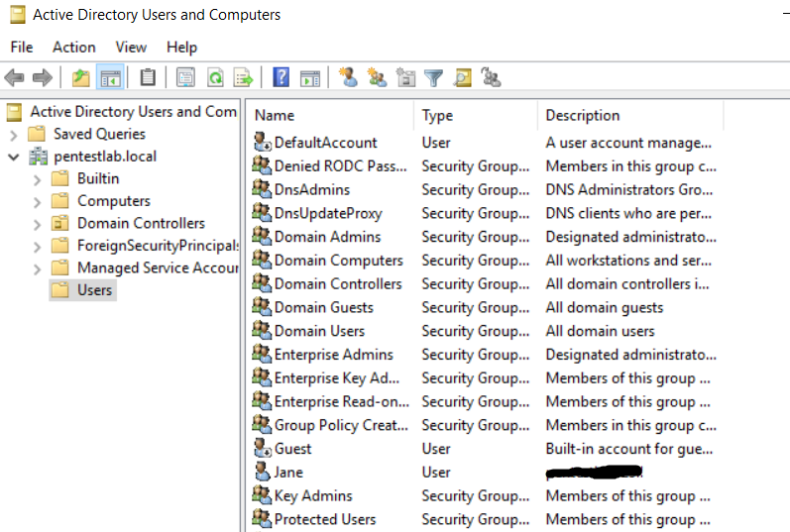The width and height of the screenshot is (790, 532).
Task: Create new organizational unit toolbar icon
Action: (x=405, y=77)
